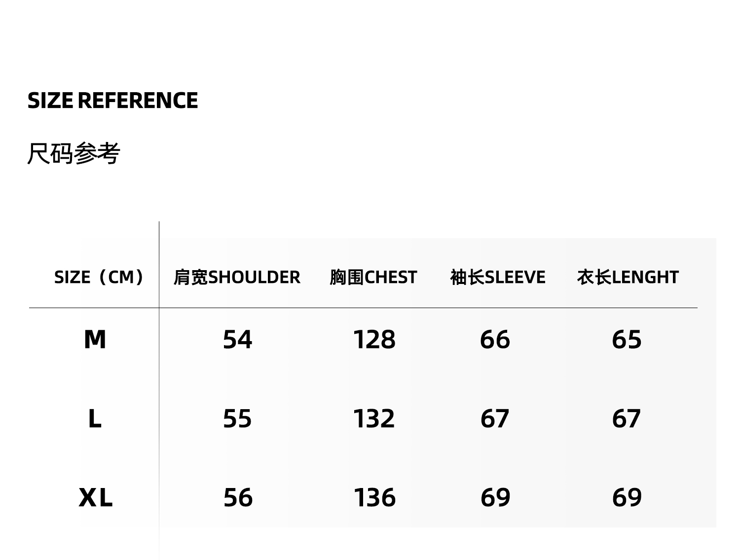The image size is (740, 560).
Task: Click the SIZE REFERENCE heading
Action: coord(112,101)
